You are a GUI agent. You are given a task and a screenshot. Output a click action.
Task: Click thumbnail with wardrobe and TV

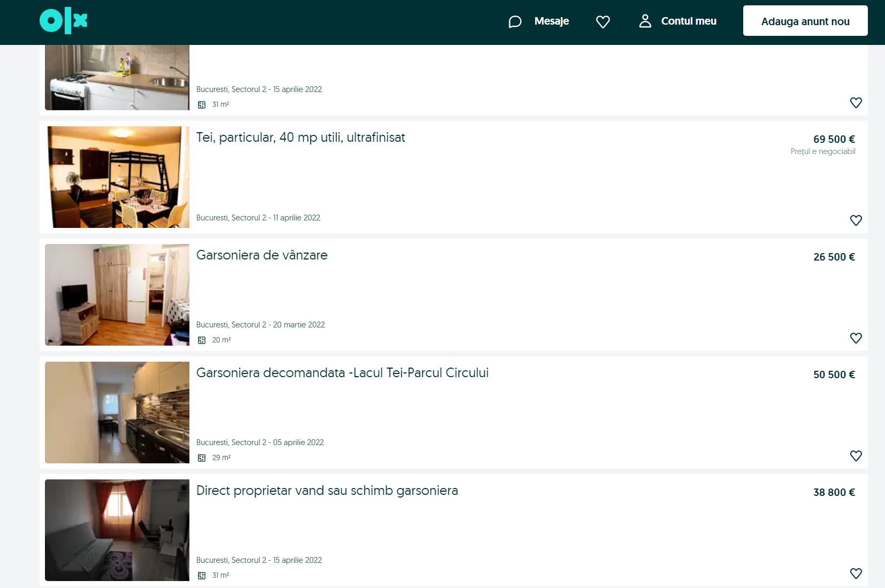pos(117,295)
